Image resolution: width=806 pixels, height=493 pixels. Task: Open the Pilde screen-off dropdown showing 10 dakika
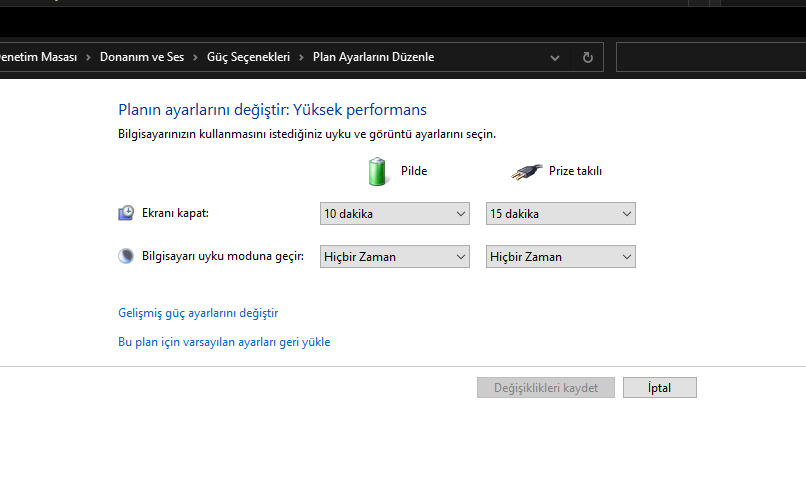[394, 214]
